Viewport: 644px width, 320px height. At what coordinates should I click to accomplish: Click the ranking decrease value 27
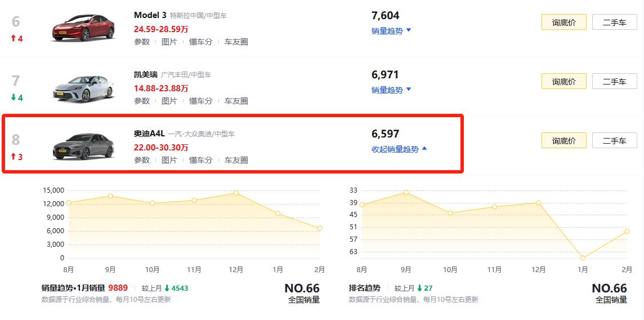click(x=429, y=288)
